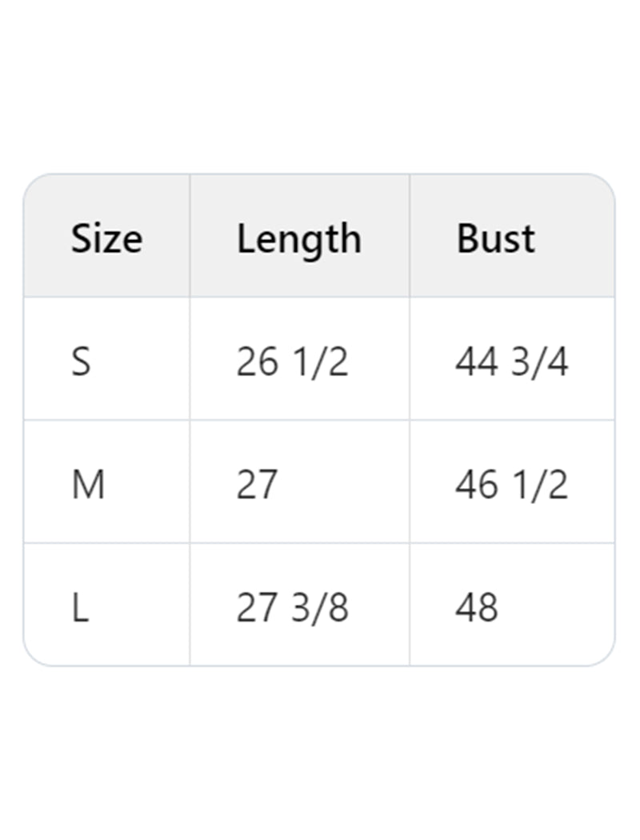Click the '26 1/2' length value
Viewport: 640px width, 840px height.
coord(292,362)
